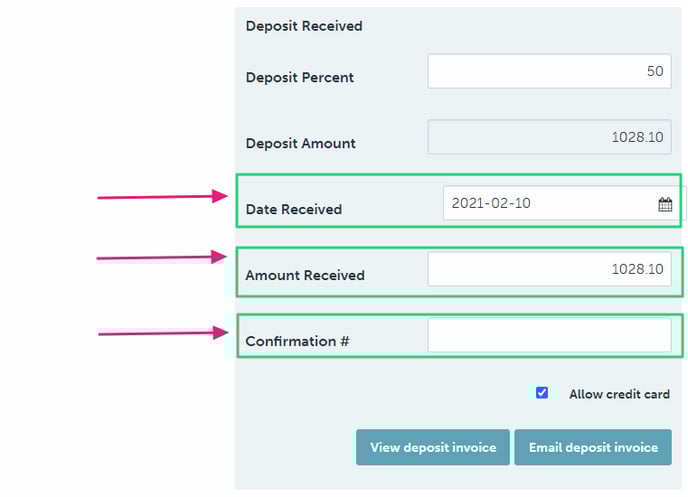Focus the Deposit Percent input field
This screenshot has width=688, height=497.
coord(549,72)
